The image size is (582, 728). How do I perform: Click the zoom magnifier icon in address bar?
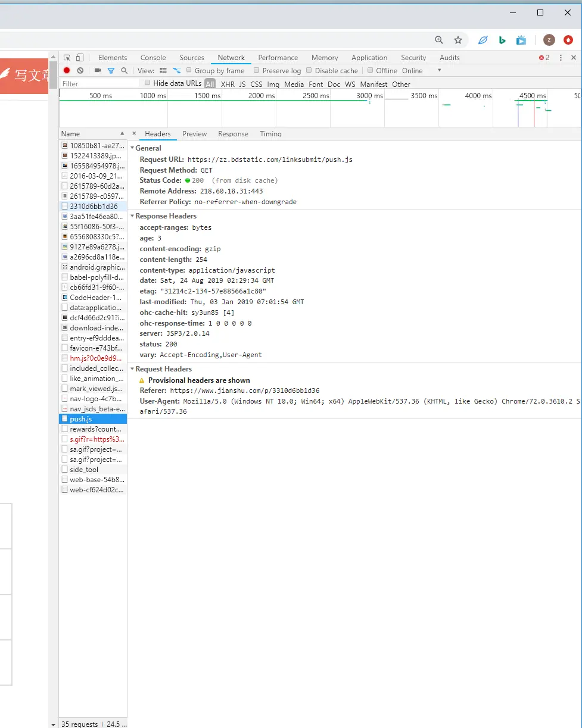(439, 40)
